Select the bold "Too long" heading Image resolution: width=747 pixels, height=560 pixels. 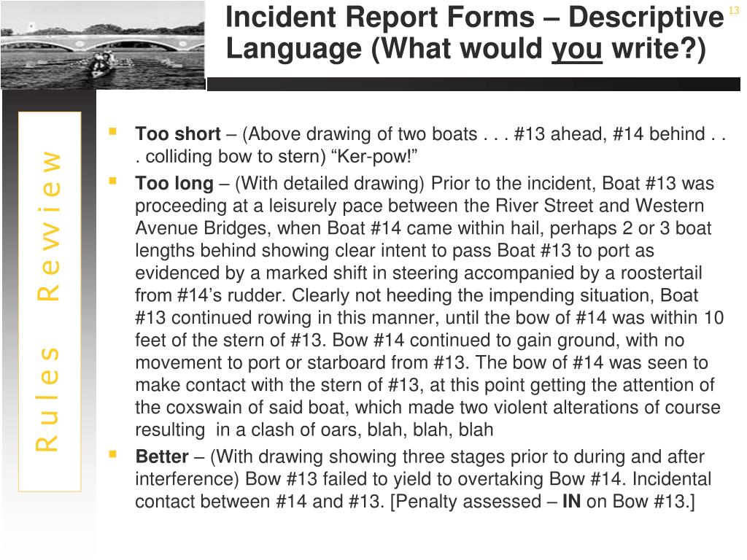(174, 184)
